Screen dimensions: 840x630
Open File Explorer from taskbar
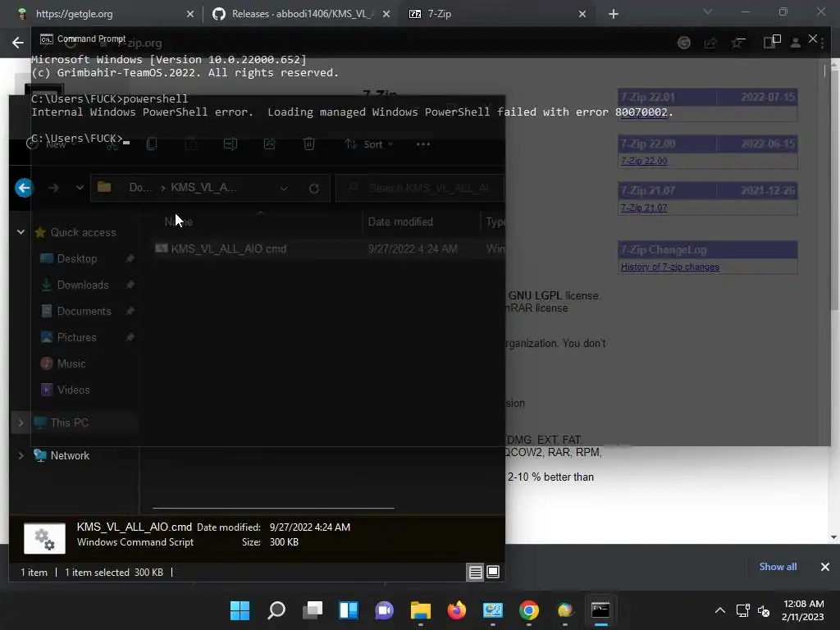(421, 610)
